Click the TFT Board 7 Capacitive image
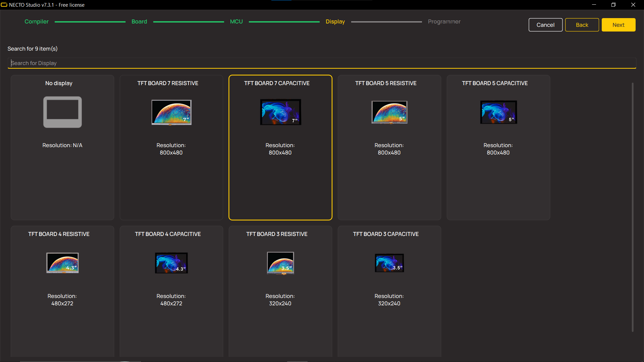The height and width of the screenshot is (362, 644). [280, 112]
